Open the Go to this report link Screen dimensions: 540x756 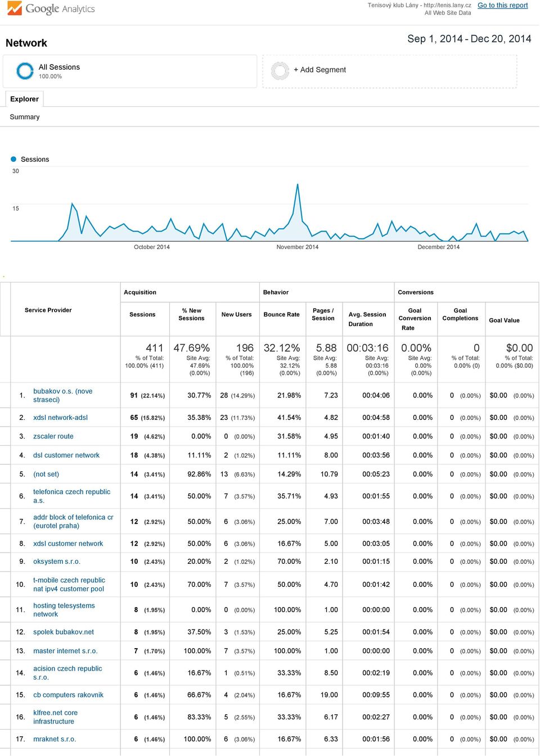pos(503,5)
